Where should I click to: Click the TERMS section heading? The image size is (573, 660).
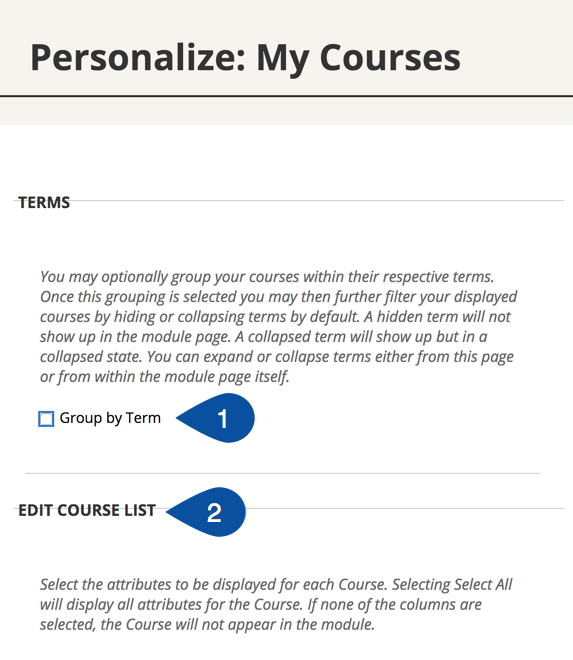(44, 202)
